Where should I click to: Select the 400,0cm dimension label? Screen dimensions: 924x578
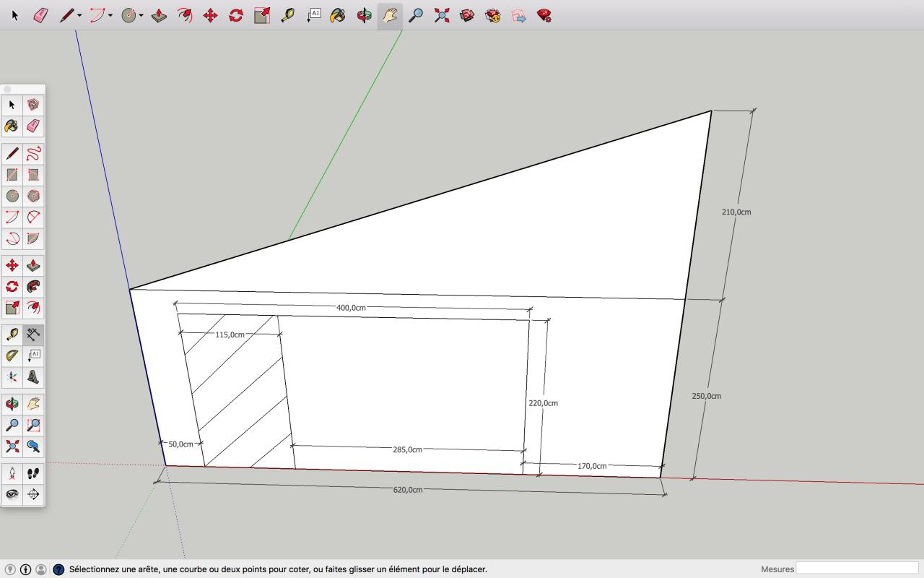pos(351,308)
